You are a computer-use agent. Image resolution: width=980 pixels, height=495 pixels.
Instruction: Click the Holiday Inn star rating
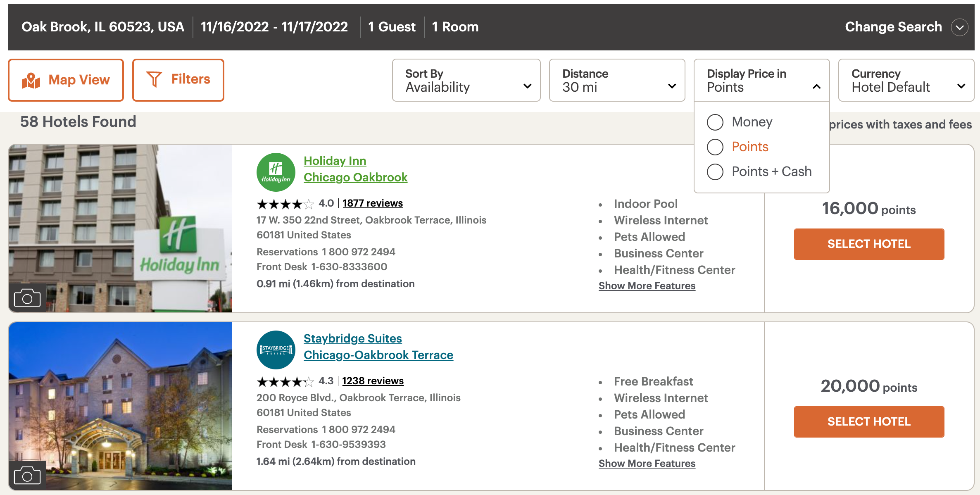tap(284, 204)
